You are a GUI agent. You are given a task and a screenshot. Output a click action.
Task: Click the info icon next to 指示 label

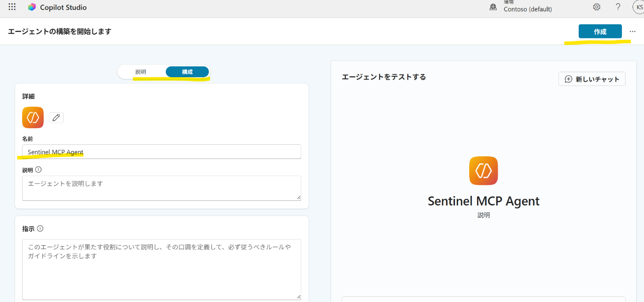coord(40,228)
